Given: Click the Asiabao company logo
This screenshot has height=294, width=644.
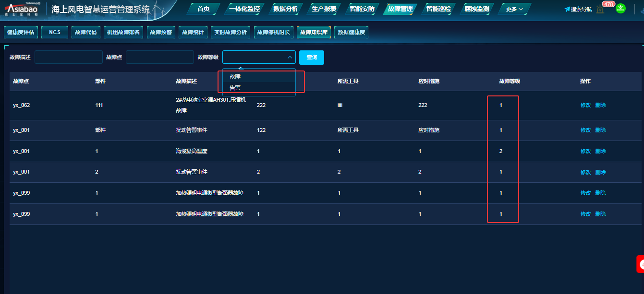Looking at the screenshot, I should [23, 9].
